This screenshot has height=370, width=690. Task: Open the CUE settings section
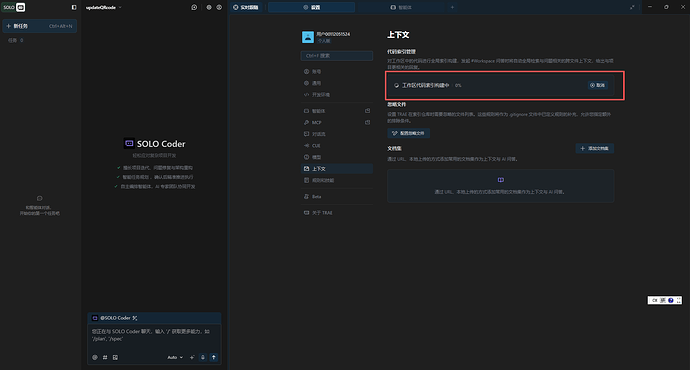337,146
